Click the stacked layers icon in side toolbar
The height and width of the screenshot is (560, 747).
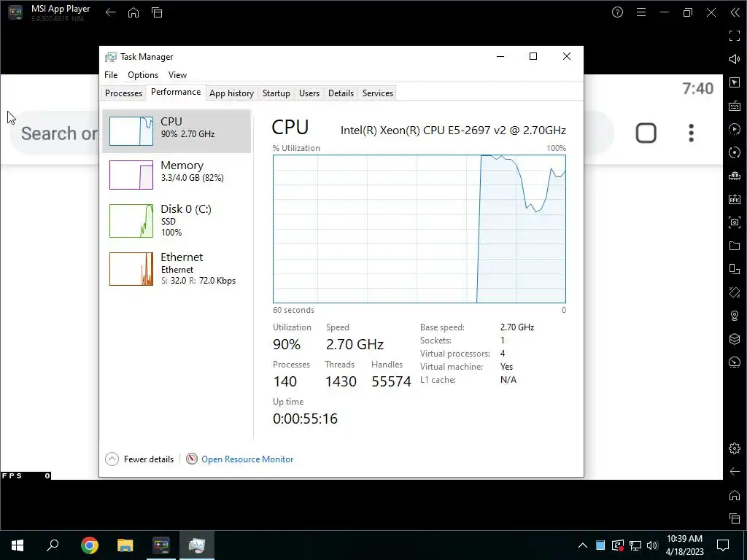[x=735, y=339]
